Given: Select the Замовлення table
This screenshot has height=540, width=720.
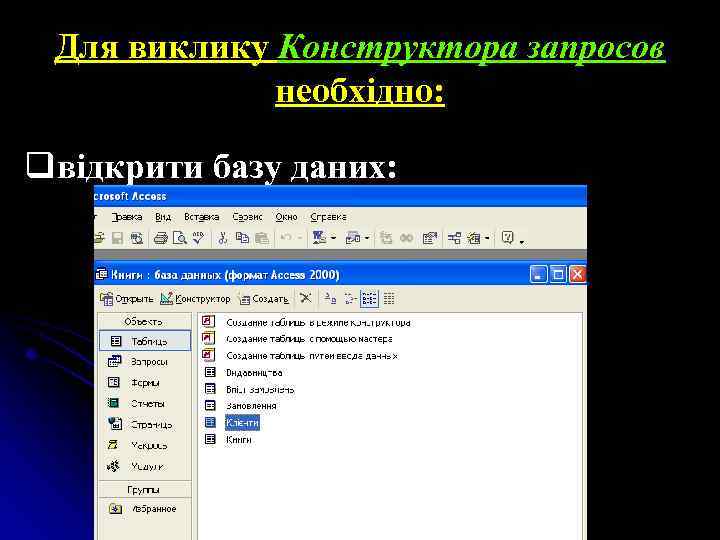Looking at the screenshot, I should pos(241,406).
